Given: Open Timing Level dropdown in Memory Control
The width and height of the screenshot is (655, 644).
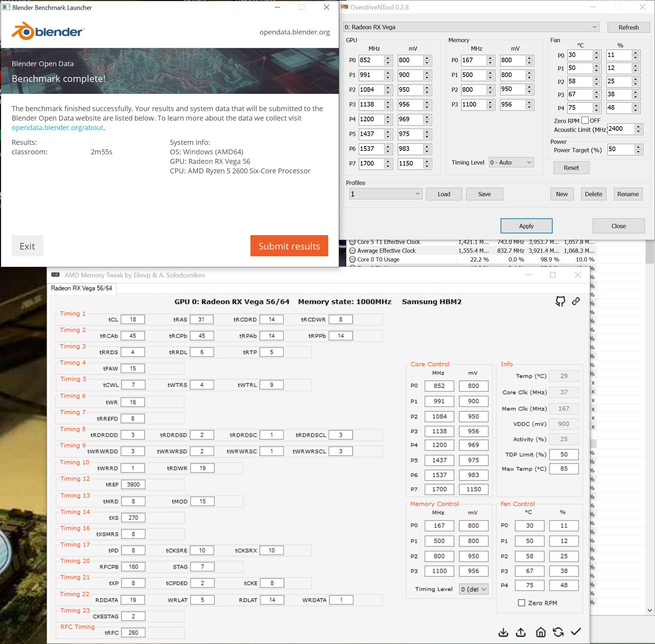Looking at the screenshot, I should click(473, 589).
